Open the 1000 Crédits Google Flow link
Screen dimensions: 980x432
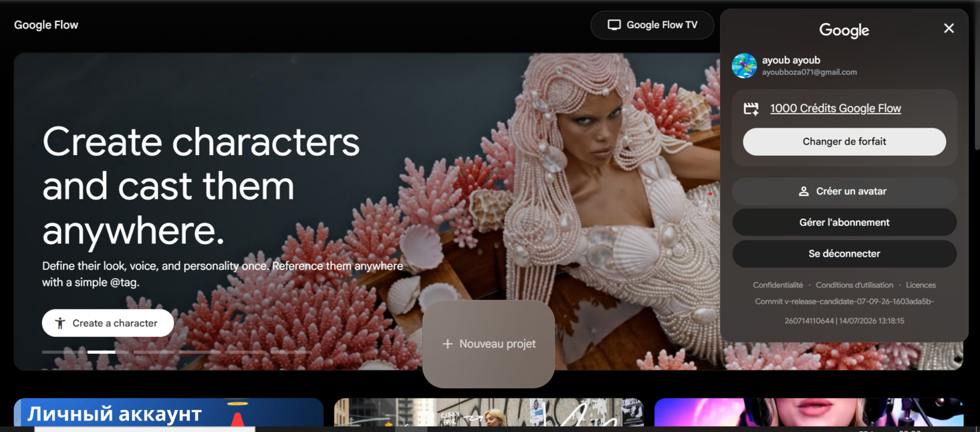click(x=835, y=108)
